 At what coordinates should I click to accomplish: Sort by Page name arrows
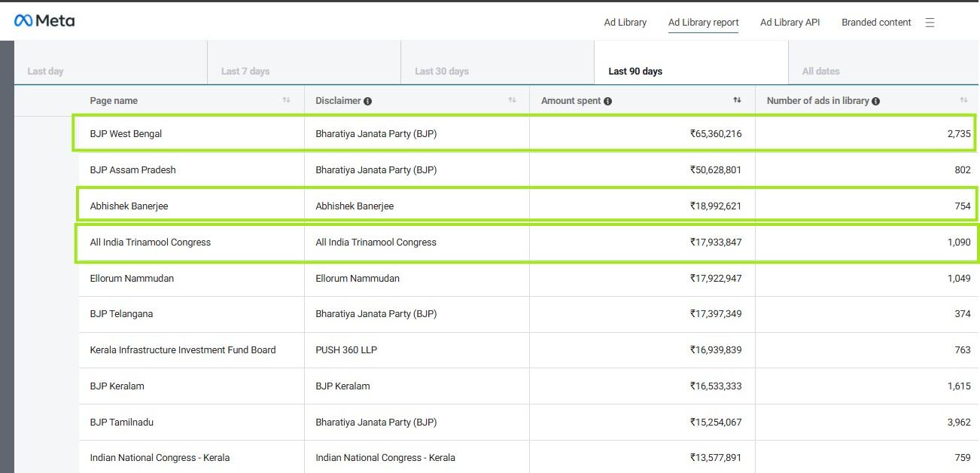tap(286, 100)
